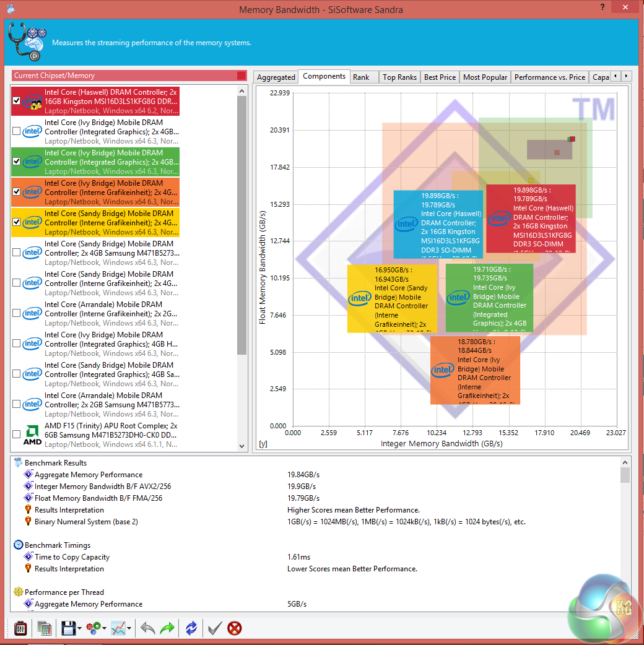
Task: Open the dropdown arrow next to chart icon
Action: 129,628
